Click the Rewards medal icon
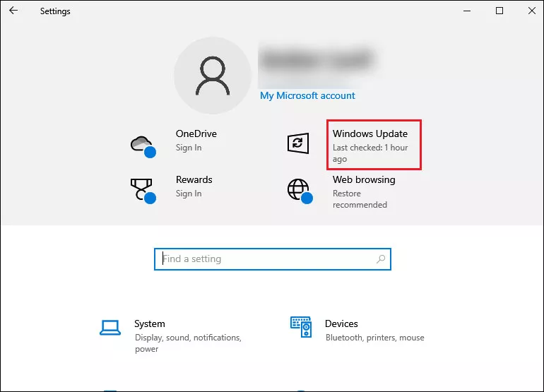Image resolution: width=544 pixels, height=392 pixels. 143,191
